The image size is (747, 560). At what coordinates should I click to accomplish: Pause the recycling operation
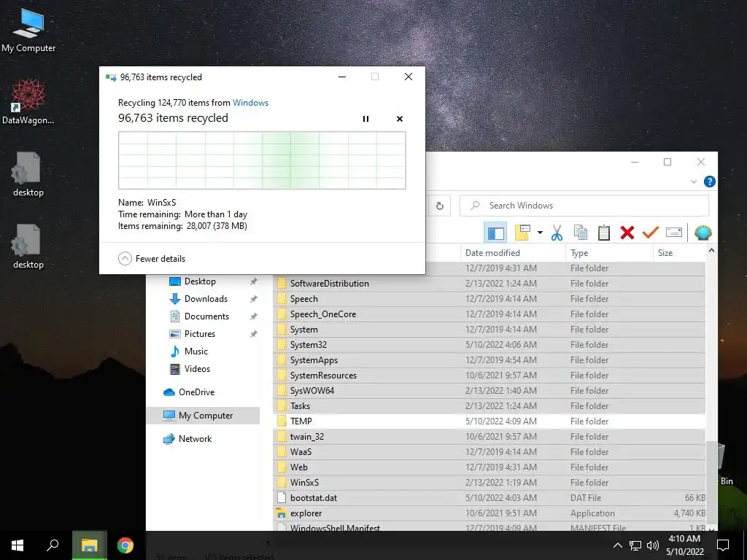coord(365,119)
